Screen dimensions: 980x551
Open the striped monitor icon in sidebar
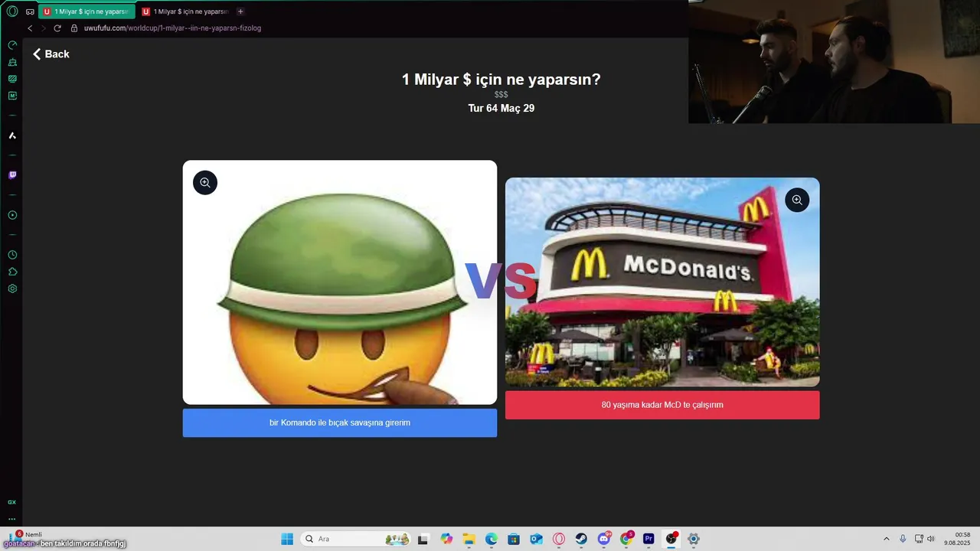12,79
